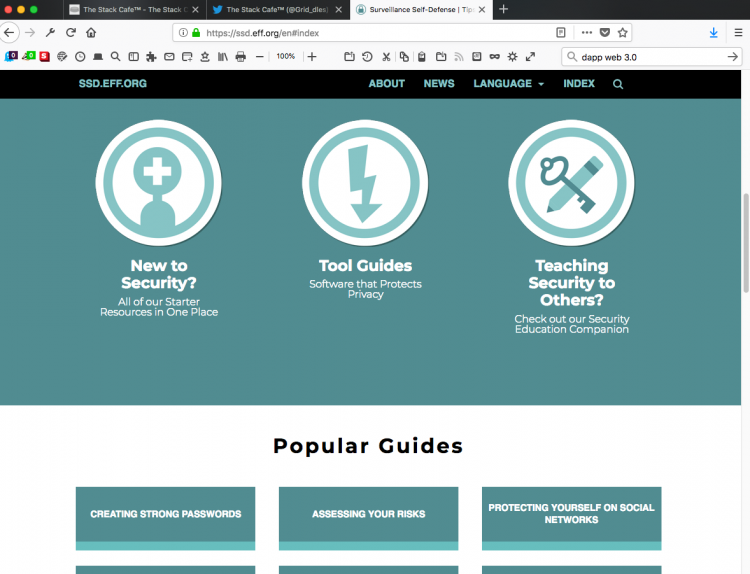Show site information via the info icon
750x574 pixels.
[183, 33]
